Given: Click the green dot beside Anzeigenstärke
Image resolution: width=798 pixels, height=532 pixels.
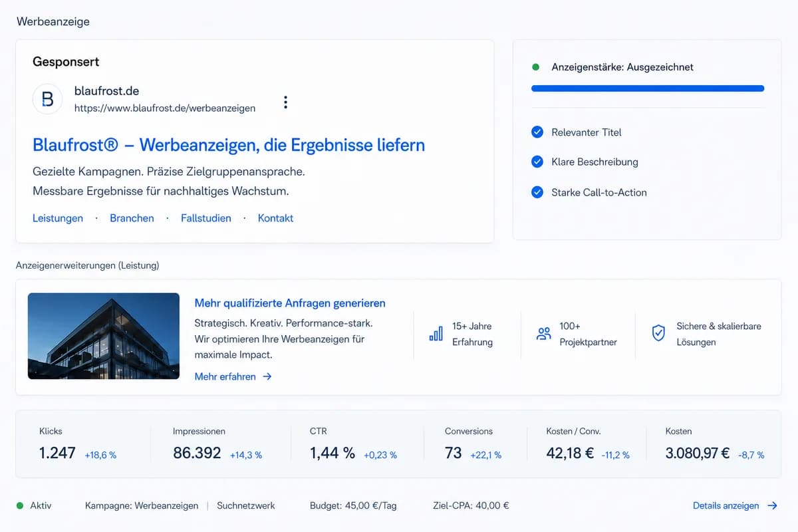Looking at the screenshot, I should point(535,67).
